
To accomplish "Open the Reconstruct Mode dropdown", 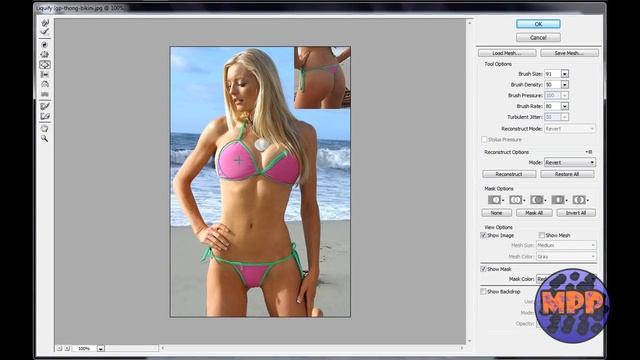I will point(570,129).
